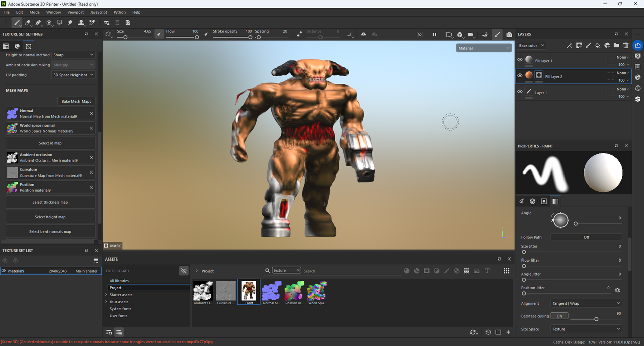Switch to the camera render screenshot icon
Screen dimensions: 644x346
click(509, 34)
